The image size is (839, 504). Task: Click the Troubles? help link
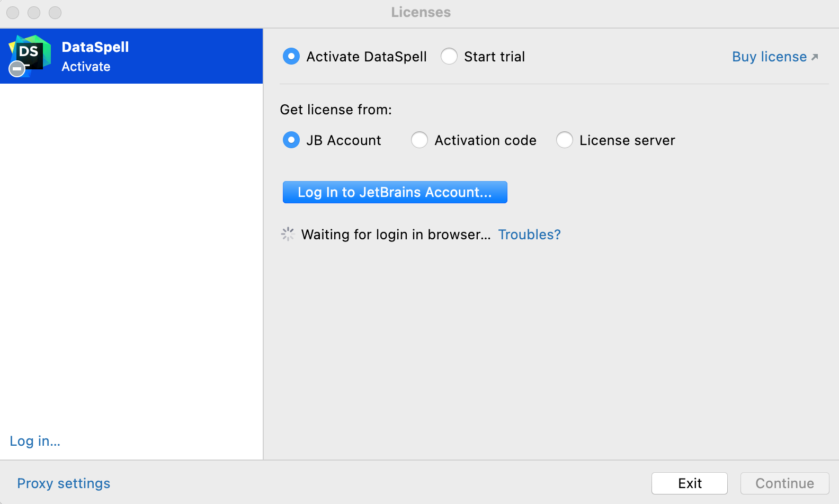click(529, 235)
